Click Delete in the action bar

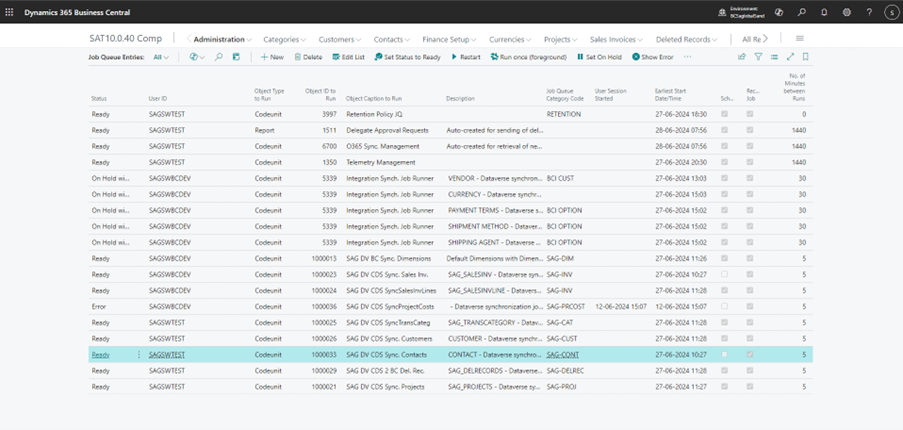[x=308, y=57]
